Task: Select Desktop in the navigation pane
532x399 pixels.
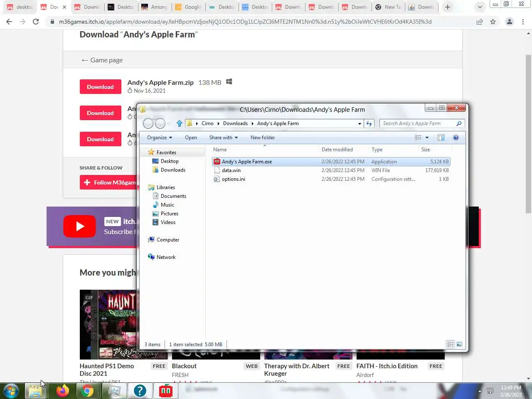Action: 170,161
